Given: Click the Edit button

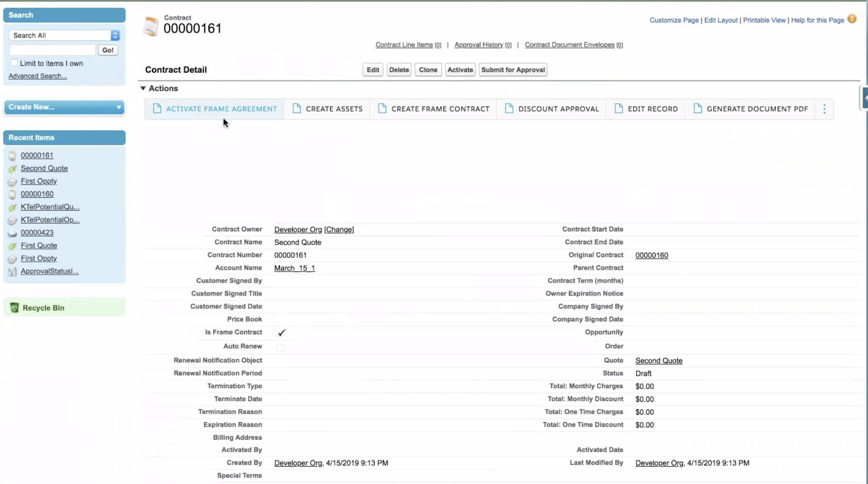Looking at the screenshot, I should [373, 70].
